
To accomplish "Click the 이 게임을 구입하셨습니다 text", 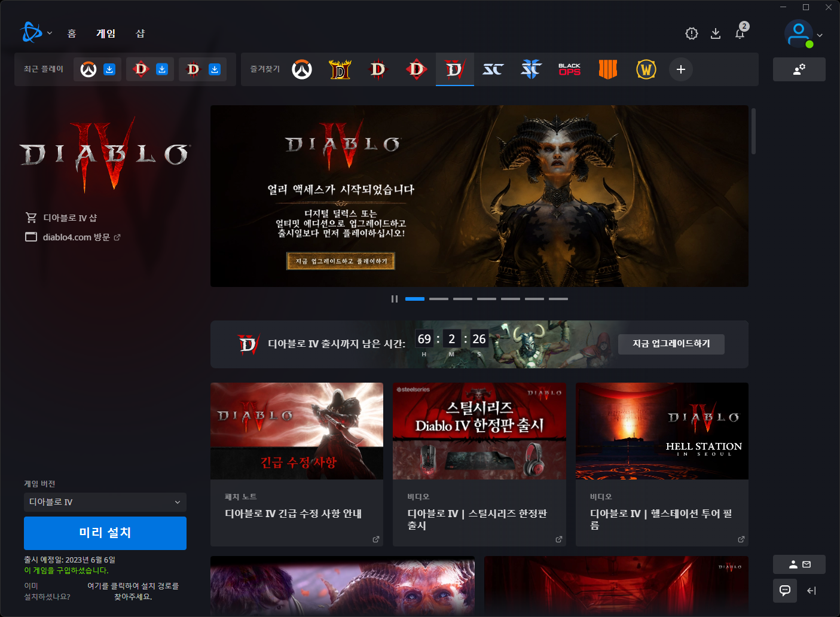I will (x=66, y=571).
